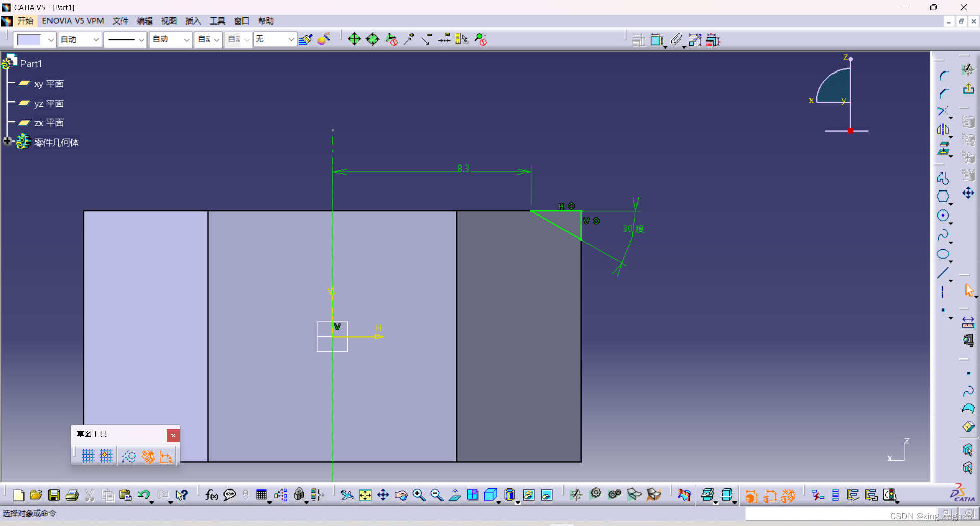Select xy 平面 in the tree
The height and width of the screenshot is (526, 980).
point(49,83)
